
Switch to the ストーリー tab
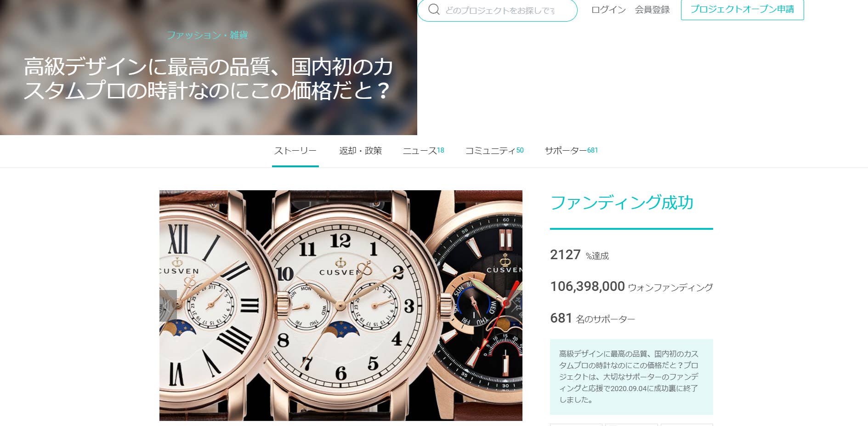[x=295, y=151]
